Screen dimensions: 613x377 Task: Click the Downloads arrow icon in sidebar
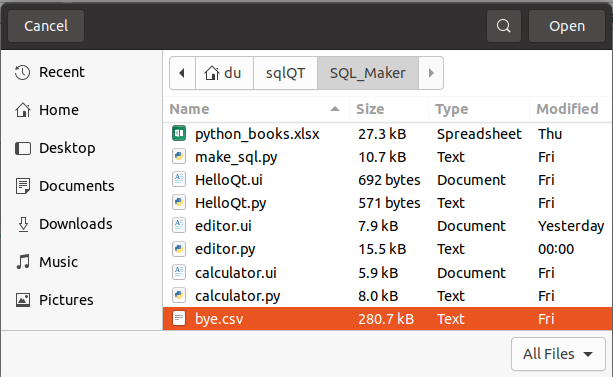[x=23, y=224]
